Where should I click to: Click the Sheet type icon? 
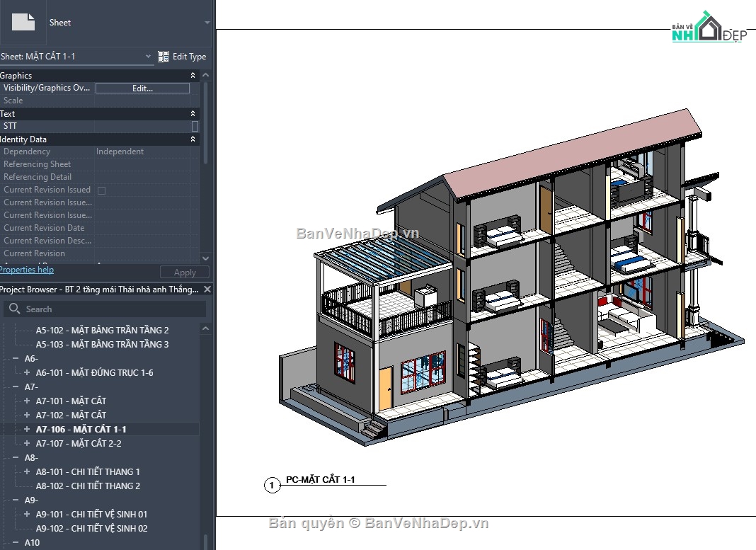[x=23, y=23]
